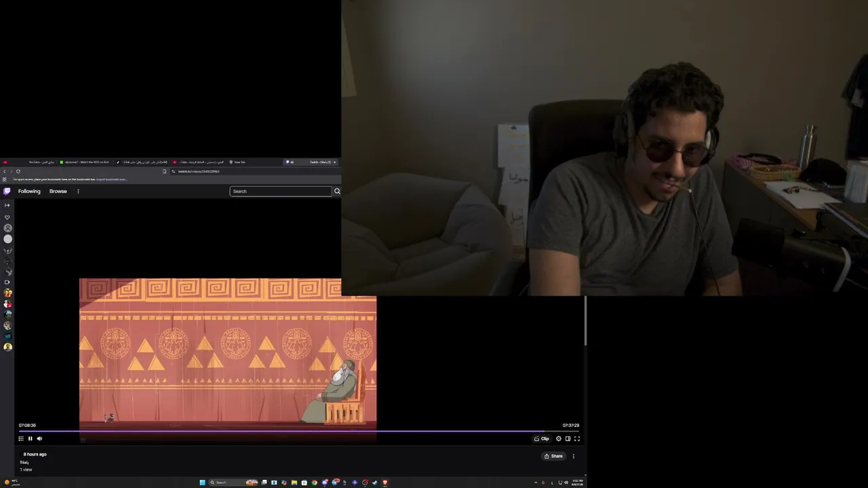Open the yellow avatar at the sidebar bottom
This screenshot has width=868, height=488.
(8, 347)
